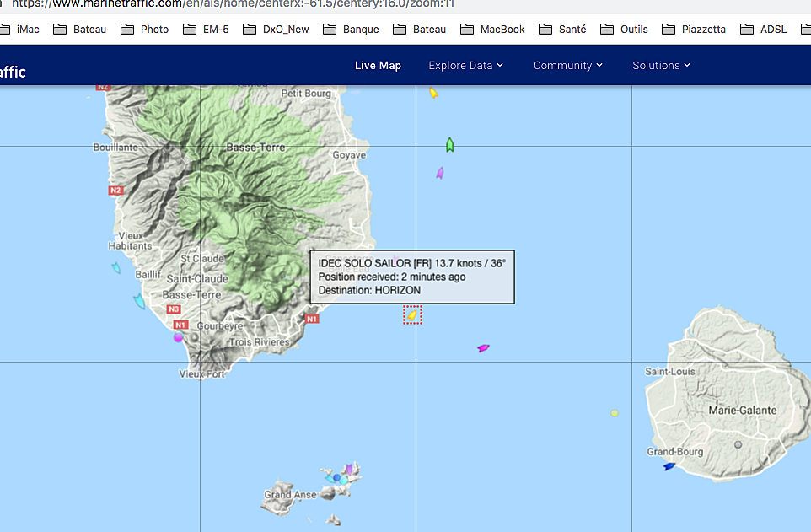Open the Photo bookmarks folder
The width and height of the screenshot is (811, 532).
145,29
